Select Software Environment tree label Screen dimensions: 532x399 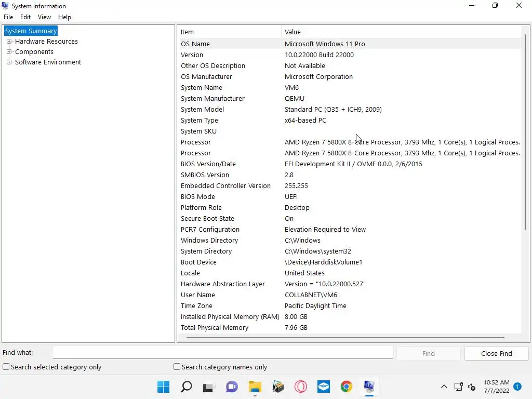coord(48,62)
